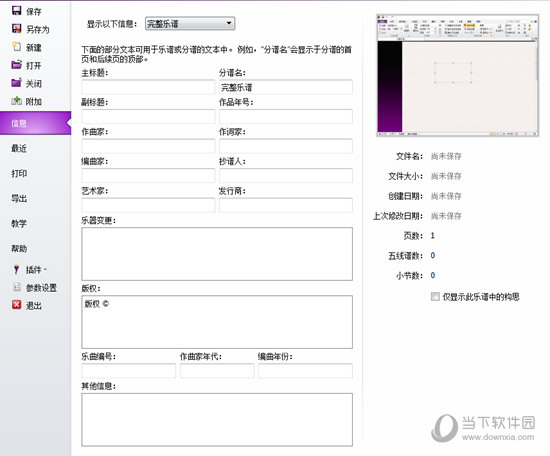Check 仅显示此乐谱中的构思 checkbox
550x456 pixels.
pyautogui.click(x=435, y=297)
